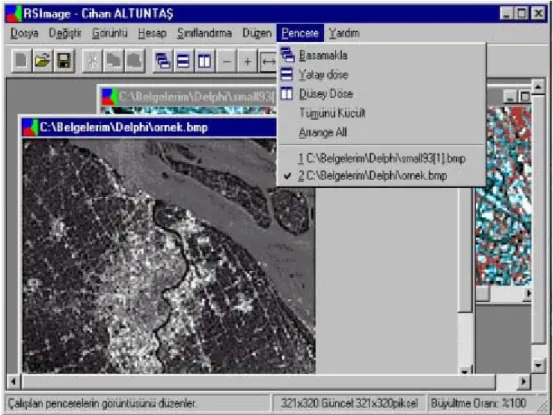
Task: Open the Hesap menu
Action: (x=152, y=33)
